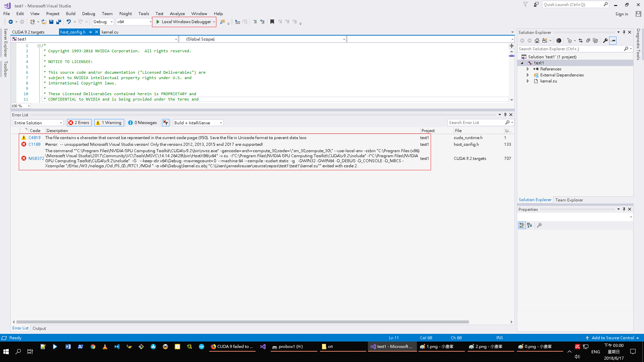
Task: Click the VLC icon in the taskbar
Action: coord(105,347)
